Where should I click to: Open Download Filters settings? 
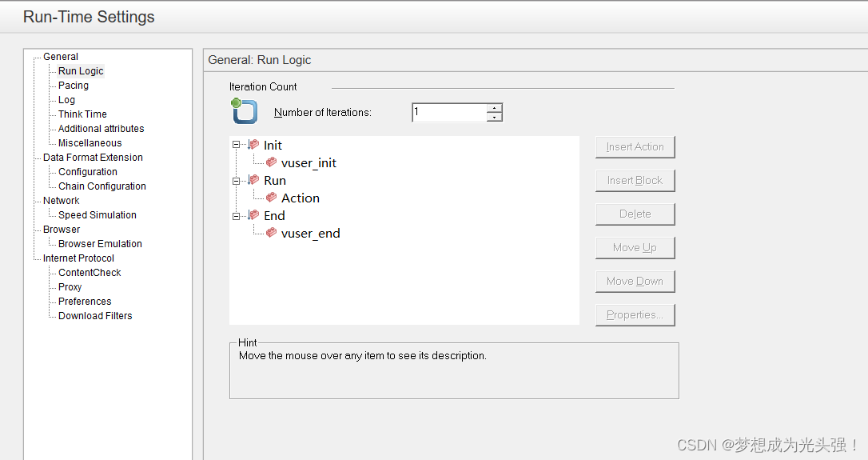(x=95, y=316)
